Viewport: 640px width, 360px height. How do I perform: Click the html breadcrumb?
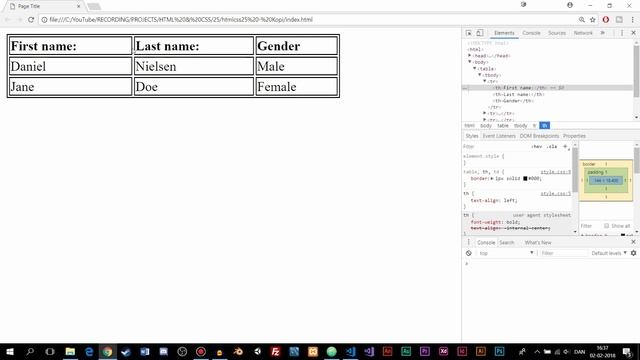click(x=469, y=126)
